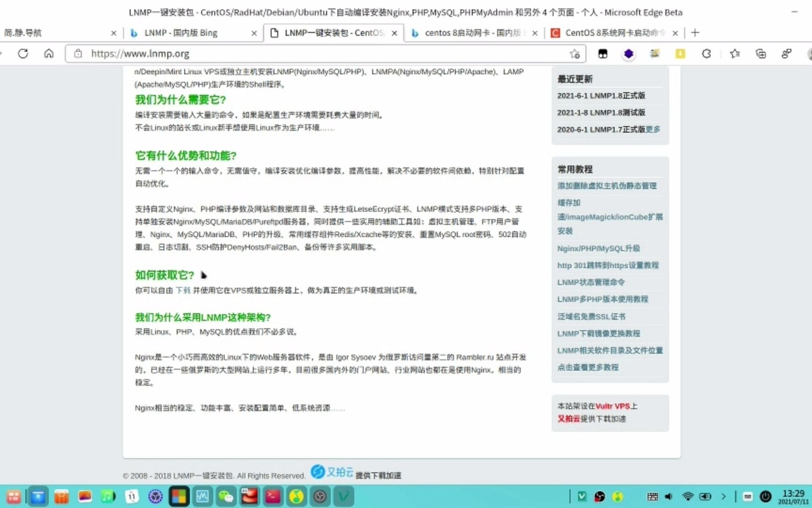Open the power button in tray
The image size is (812, 508).
[x=765, y=497]
